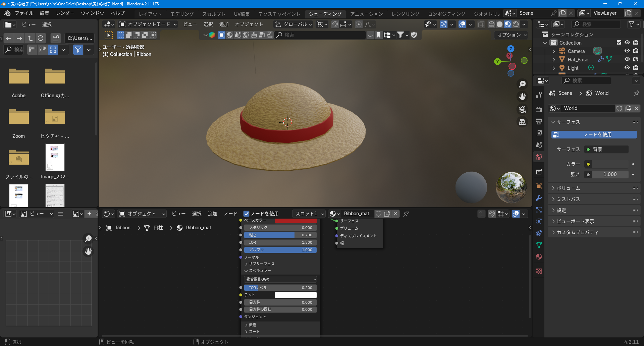644x346 pixels.
Task: Click the outliner search field
Action: tap(596, 24)
